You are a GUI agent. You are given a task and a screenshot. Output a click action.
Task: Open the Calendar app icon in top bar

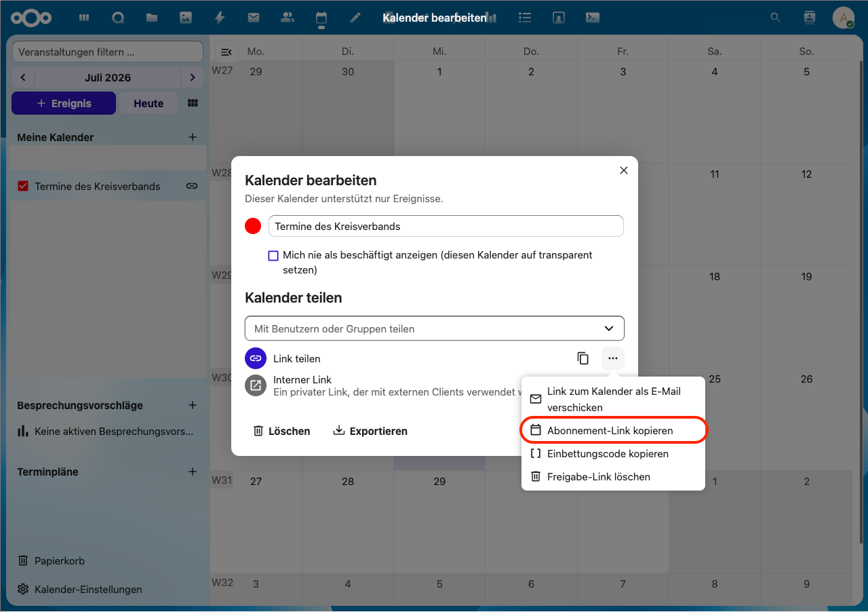(321, 18)
